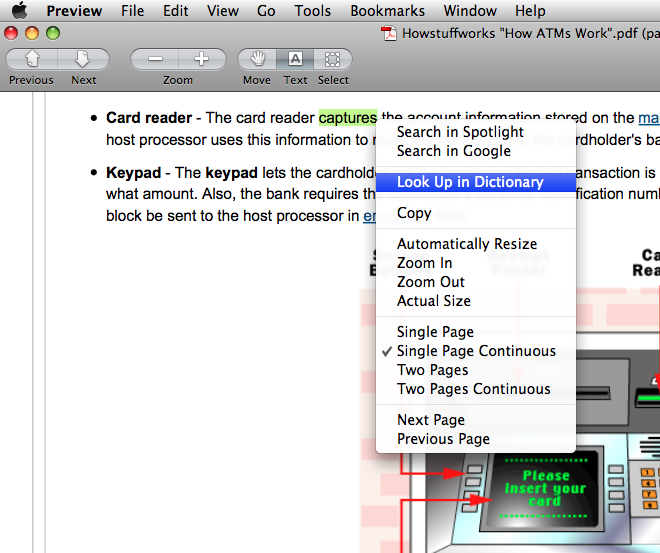Click the ATM screen 'Please insert your card'
Viewport: 660px width, 553px height.
[545, 489]
